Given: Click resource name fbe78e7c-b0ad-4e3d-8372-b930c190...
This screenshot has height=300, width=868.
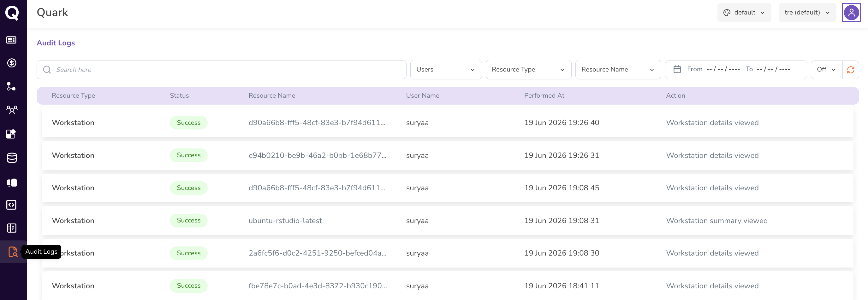Looking at the screenshot, I should coord(318,286).
